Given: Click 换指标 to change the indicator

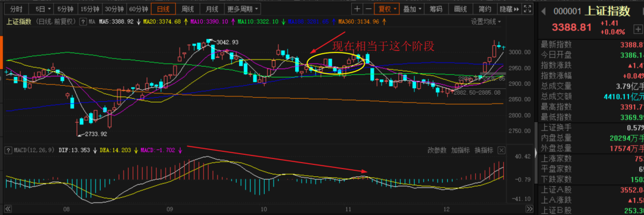Looking at the screenshot, I should point(484,151).
